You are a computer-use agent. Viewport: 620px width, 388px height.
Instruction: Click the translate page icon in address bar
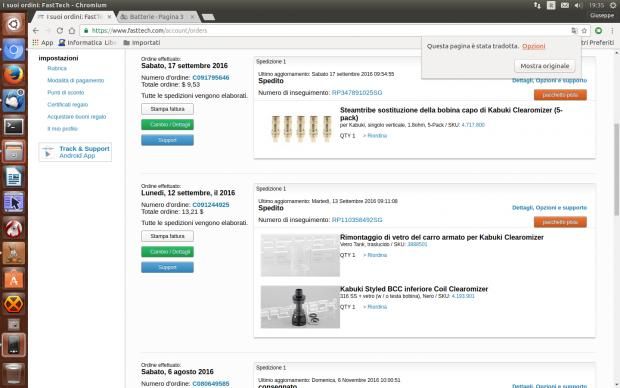click(574, 30)
